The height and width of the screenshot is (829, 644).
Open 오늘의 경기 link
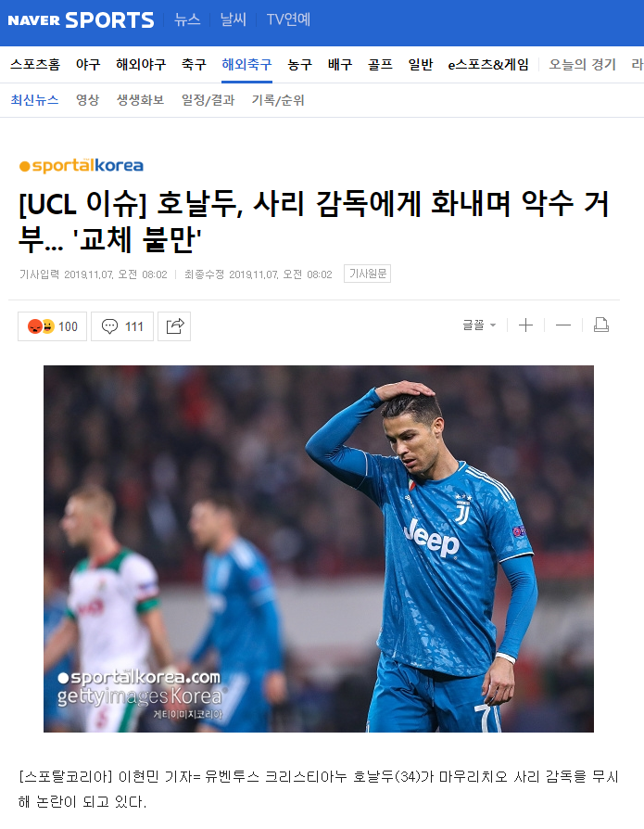click(x=582, y=65)
